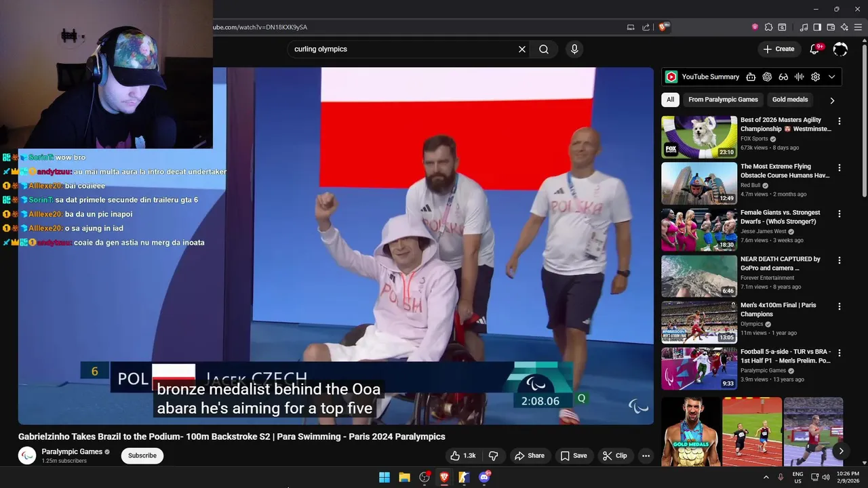Open Brave Wallet icon
The height and width of the screenshot is (488, 868).
tap(831, 27)
